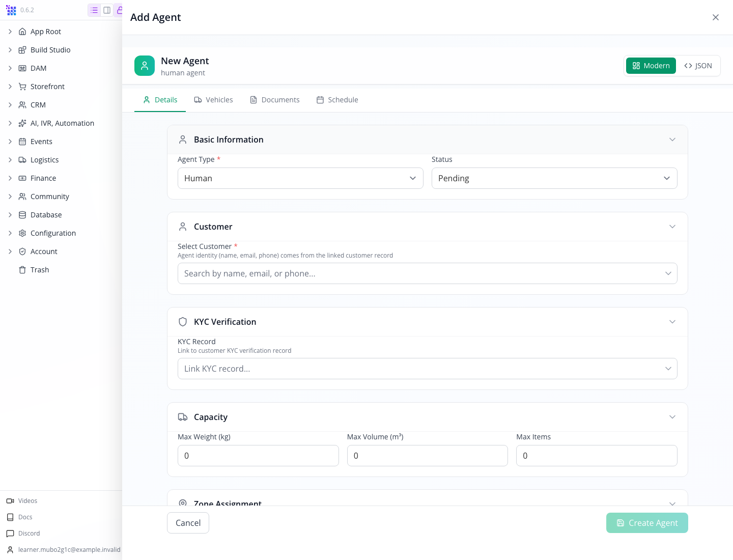Open the Documents tab

[274, 100]
